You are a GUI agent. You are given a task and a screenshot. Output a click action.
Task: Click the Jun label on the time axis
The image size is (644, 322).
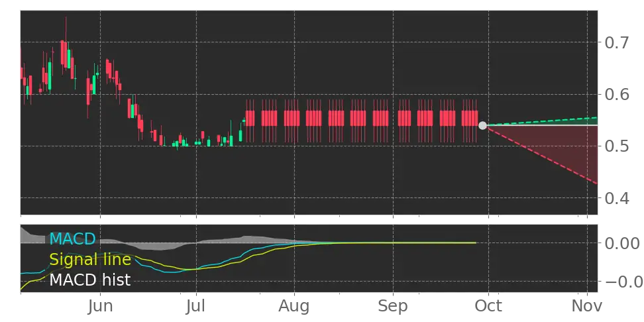pos(101,306)
